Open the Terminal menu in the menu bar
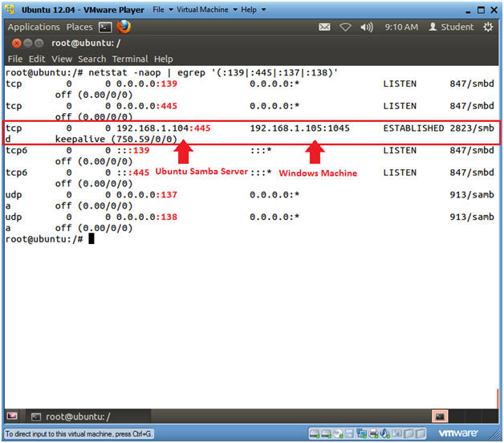Image resolution: width=504 pixels, height=443 pixels. tap(130, 59)
